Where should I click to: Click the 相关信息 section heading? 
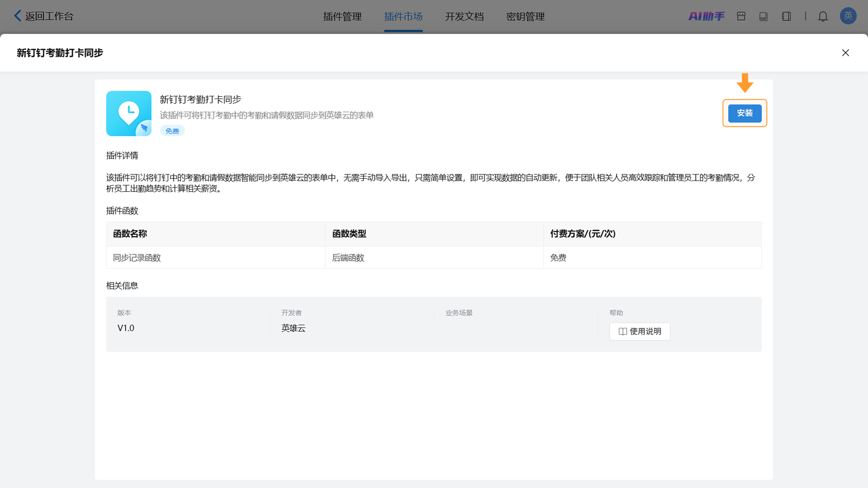[x=122, y=285]
